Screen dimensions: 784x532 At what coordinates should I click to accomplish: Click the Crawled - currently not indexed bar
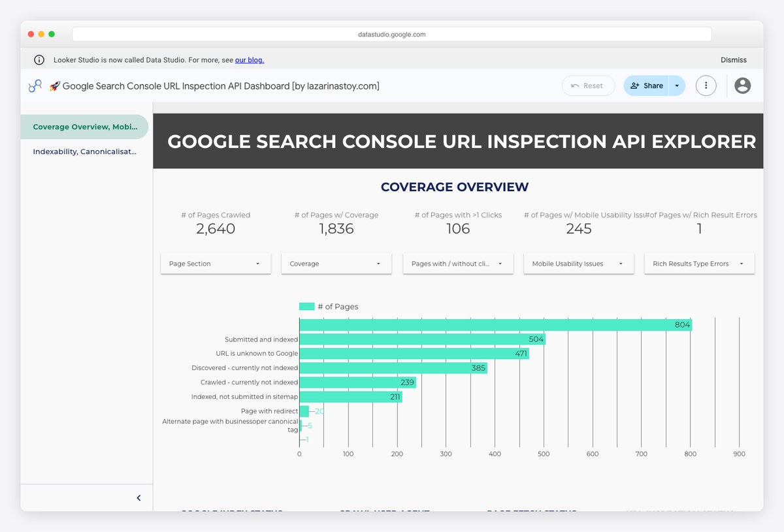click(358, 383)
